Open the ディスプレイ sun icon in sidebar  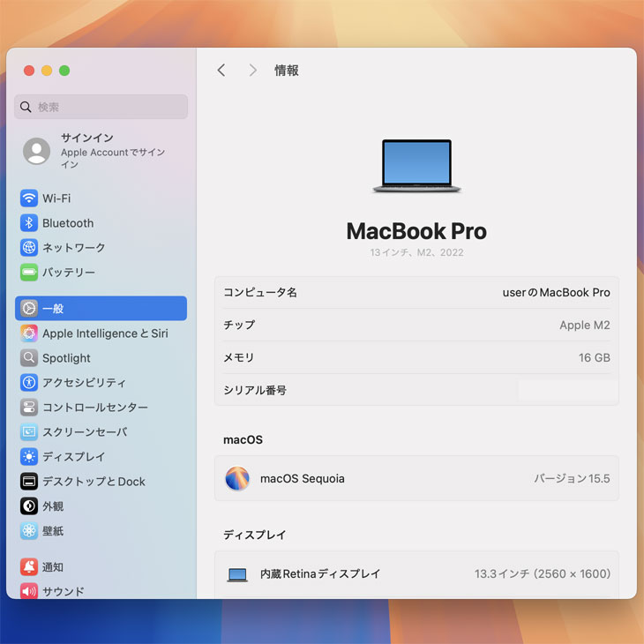click(x=29, y=456)
